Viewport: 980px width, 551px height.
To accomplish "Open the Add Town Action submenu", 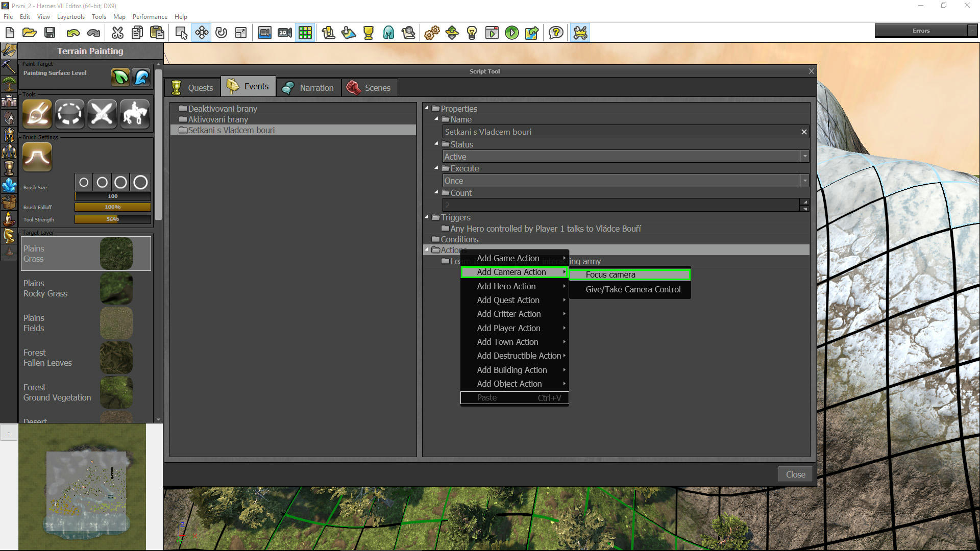I will 514,342.
